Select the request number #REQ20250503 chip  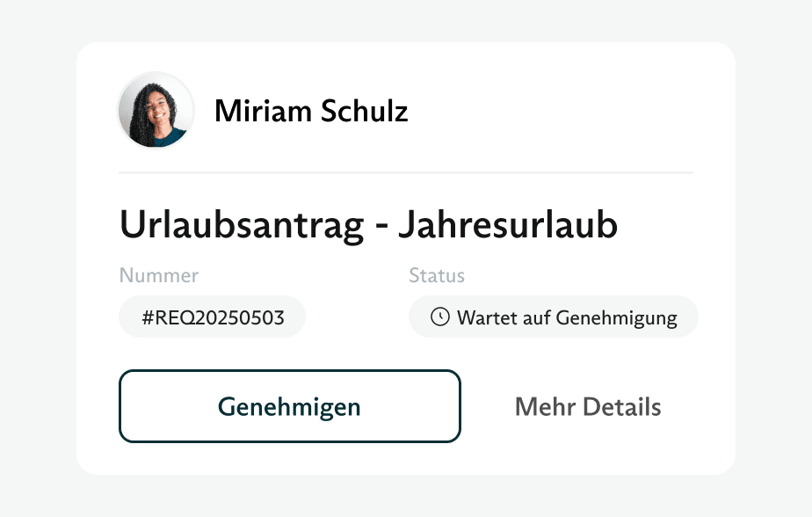[x=213, y=317]
